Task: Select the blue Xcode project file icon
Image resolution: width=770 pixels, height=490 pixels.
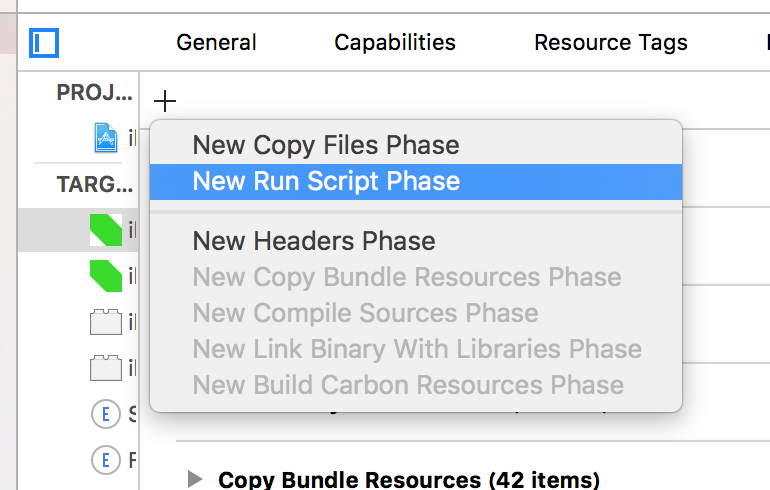Action: (106, 138)
